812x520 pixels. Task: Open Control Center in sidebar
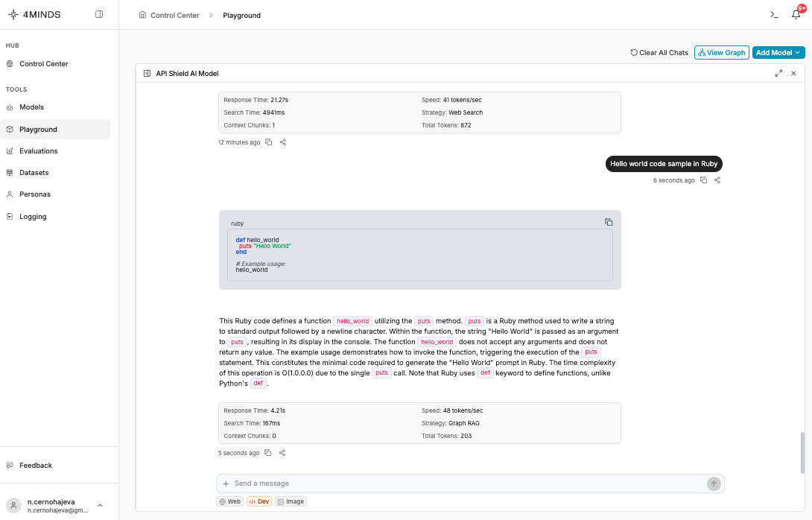[55, 64]
